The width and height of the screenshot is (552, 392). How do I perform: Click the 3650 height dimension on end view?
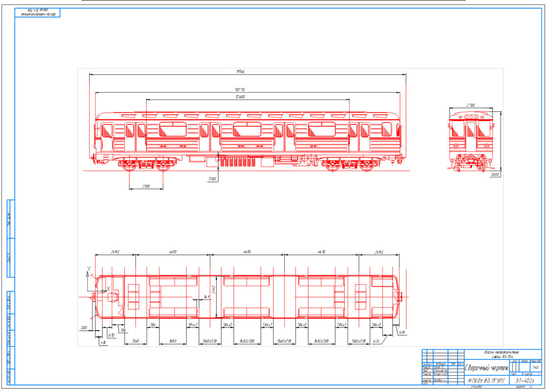click(x=495, y=174)
